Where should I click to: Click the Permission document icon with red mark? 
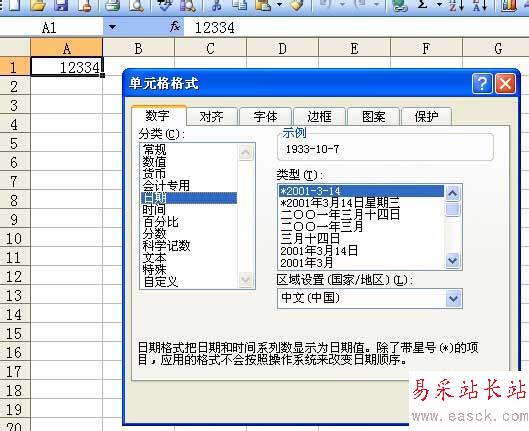click(84, 5)
